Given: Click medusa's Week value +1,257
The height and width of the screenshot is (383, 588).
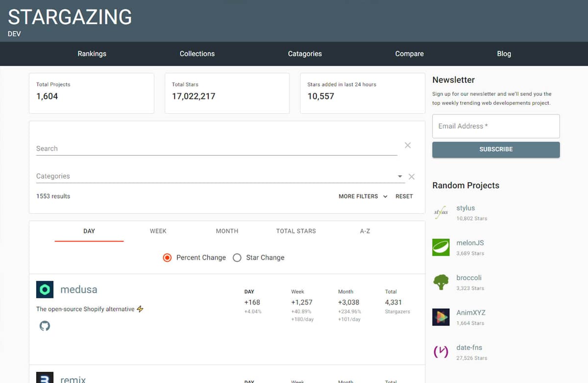Looking at the screenshot, I should [x=302, y=302].
